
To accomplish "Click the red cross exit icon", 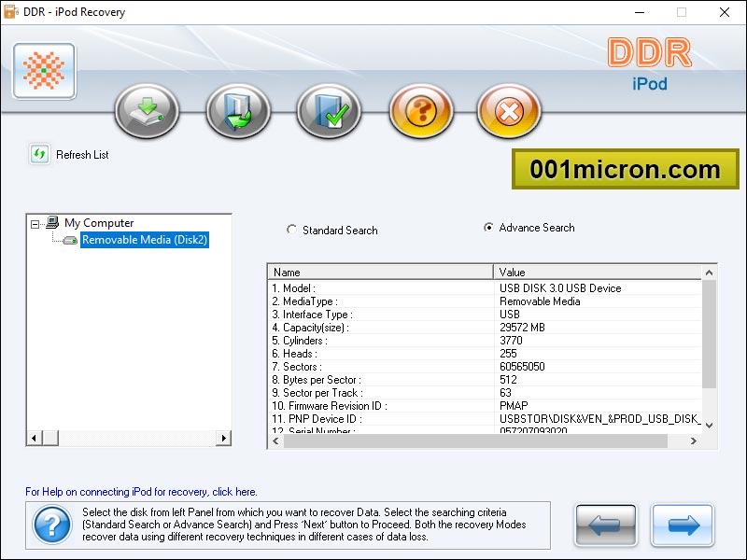I will click(x=509, y=109).
